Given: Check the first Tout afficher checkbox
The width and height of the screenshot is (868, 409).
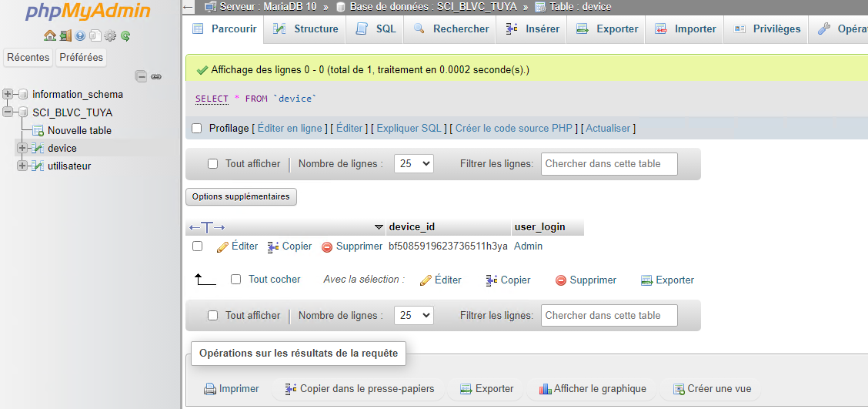Looking at the screenshot, I should (x=213, y=164).
